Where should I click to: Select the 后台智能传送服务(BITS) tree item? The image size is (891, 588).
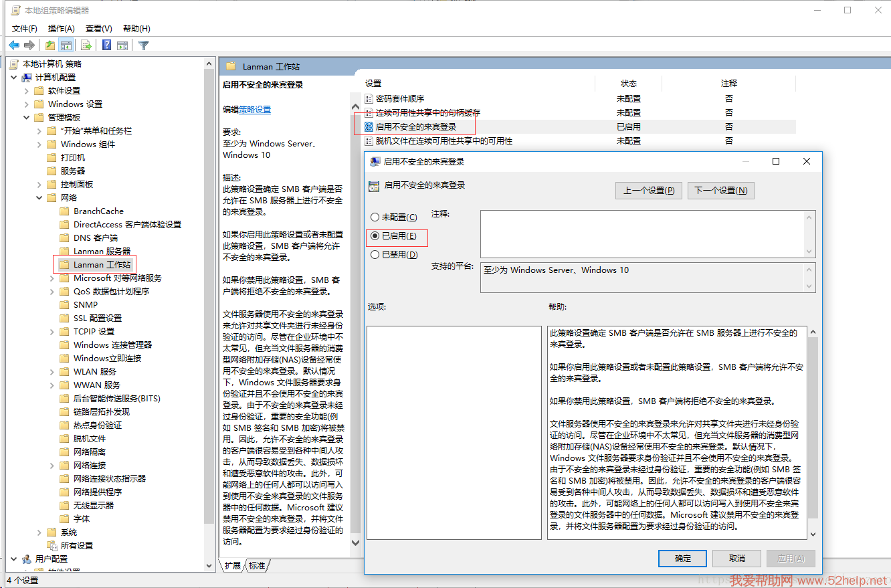click(117, 398)
